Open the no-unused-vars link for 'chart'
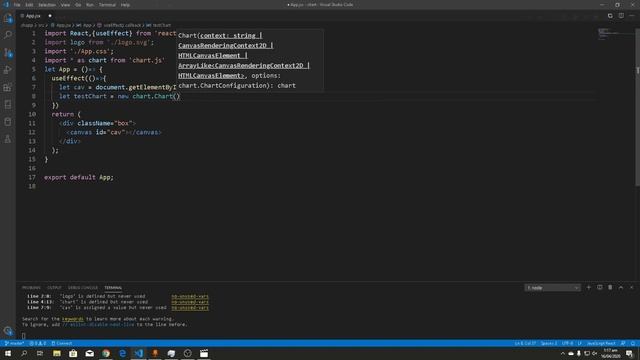Screen dimensions: 640x360 click(x=190, y=302)
